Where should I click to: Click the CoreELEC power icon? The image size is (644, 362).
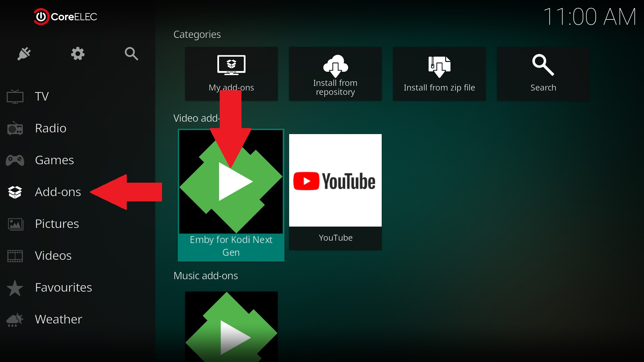pos(41,17)
